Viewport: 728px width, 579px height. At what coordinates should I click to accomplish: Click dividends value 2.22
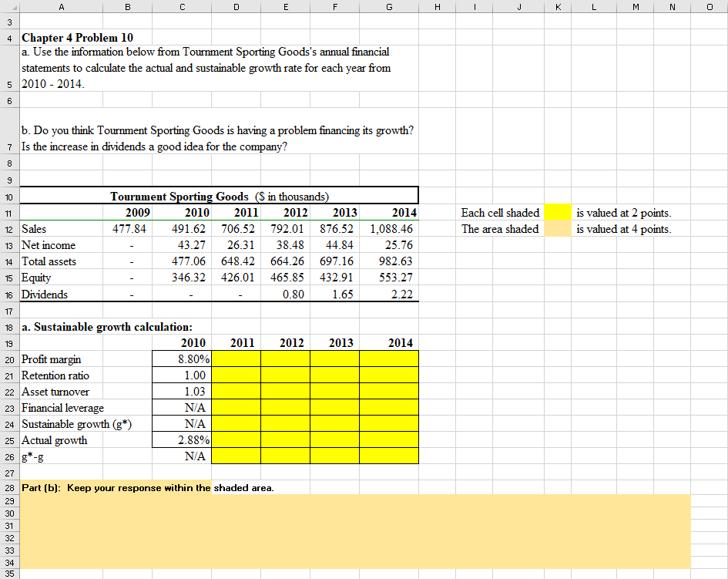coord(402,295)
